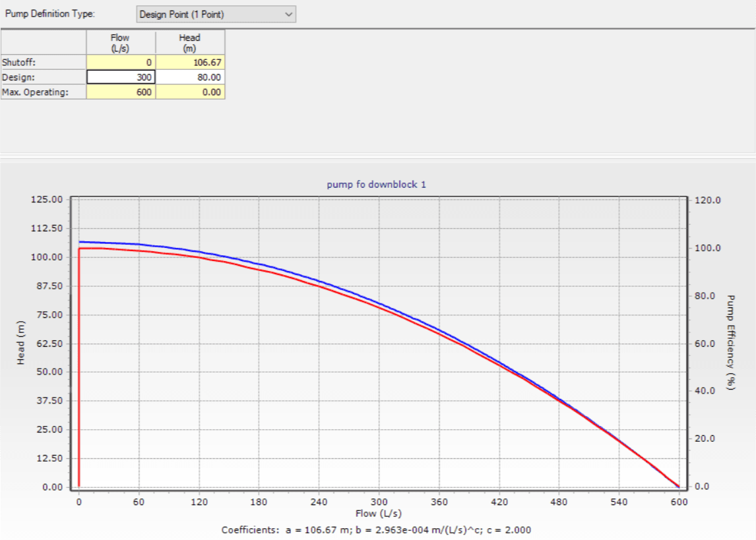
Task: Click the 600 flow axis tick label
Action: pos(679,502)
